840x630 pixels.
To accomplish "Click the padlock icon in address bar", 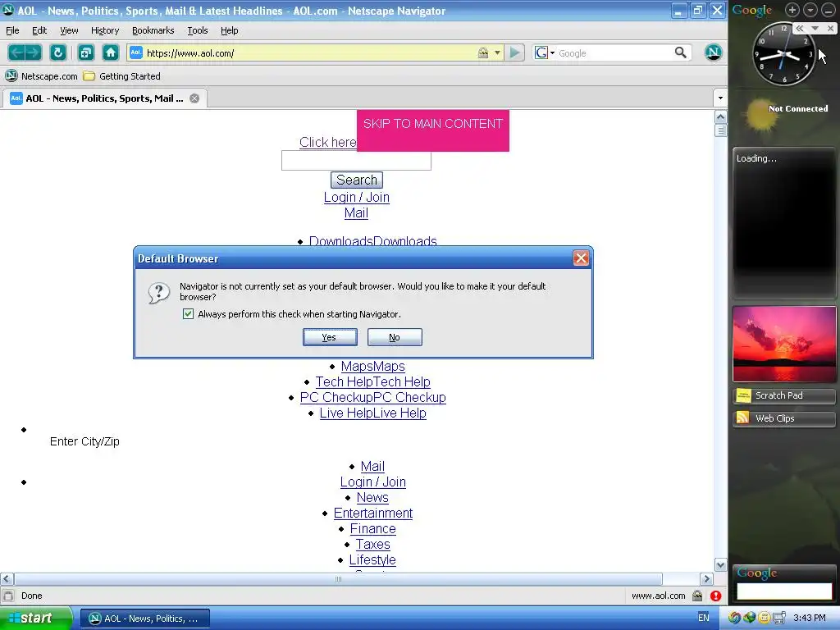I will [483, 52].
